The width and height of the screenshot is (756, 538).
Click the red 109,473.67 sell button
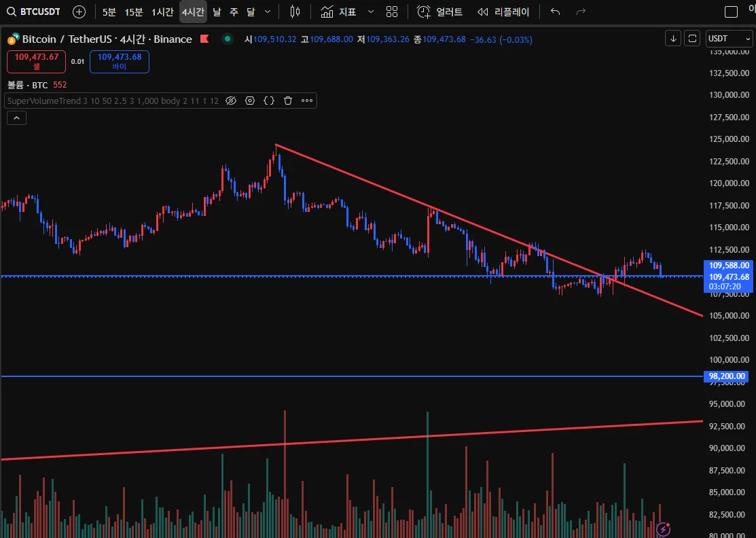[x=37, y=62]
